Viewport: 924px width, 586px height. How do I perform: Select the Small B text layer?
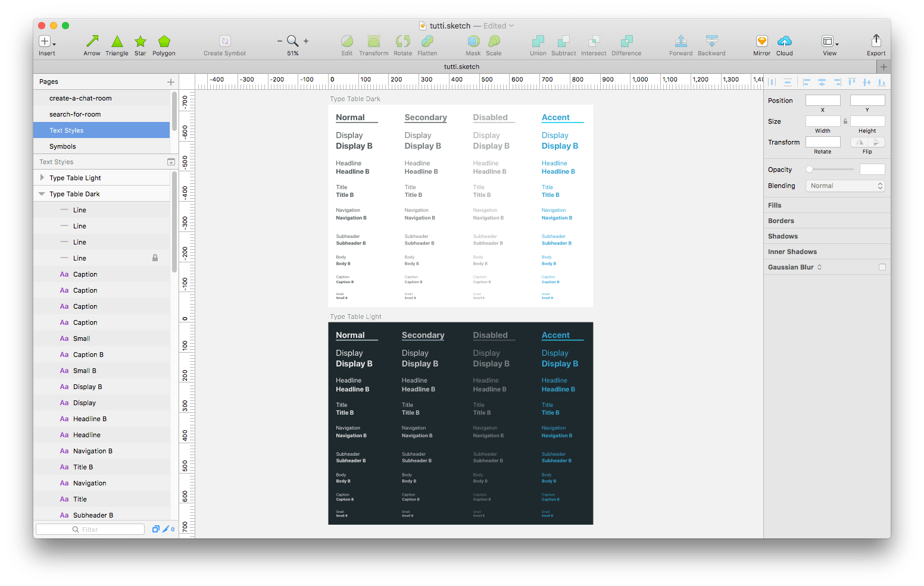[x=102, y=371]
